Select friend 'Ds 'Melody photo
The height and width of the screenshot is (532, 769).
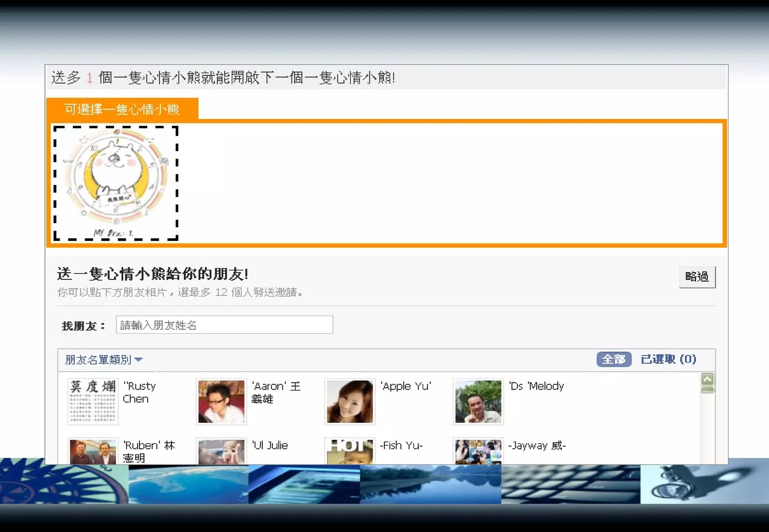coord(478,401)
